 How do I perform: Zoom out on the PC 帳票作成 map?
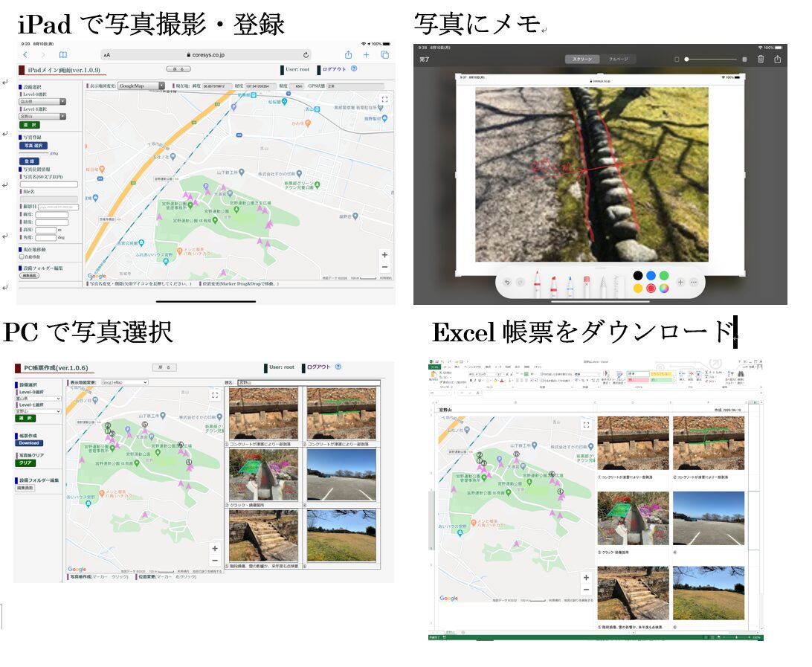coord(215,561)
